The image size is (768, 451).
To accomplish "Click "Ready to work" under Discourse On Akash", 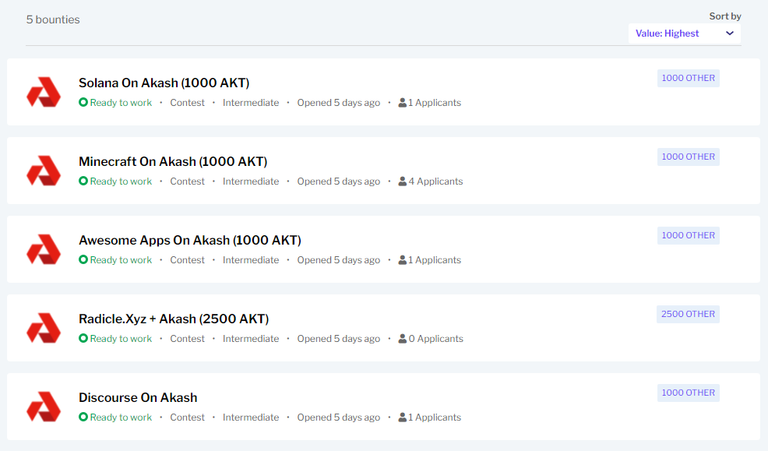I will [x=121, y=418].
